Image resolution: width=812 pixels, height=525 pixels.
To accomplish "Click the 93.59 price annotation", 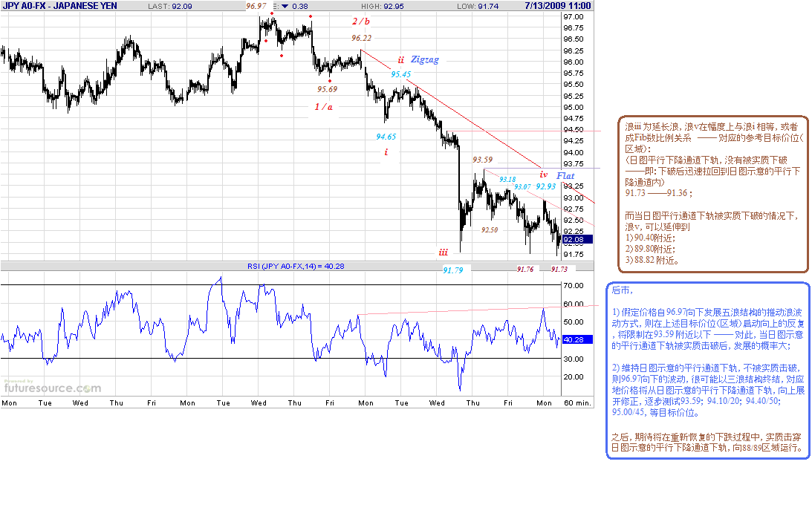I will [x=483, y=160].
